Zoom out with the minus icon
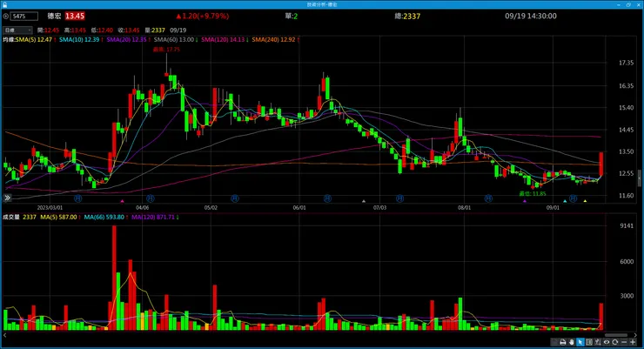This screenshot has height=349, width=644. [624, 342]
